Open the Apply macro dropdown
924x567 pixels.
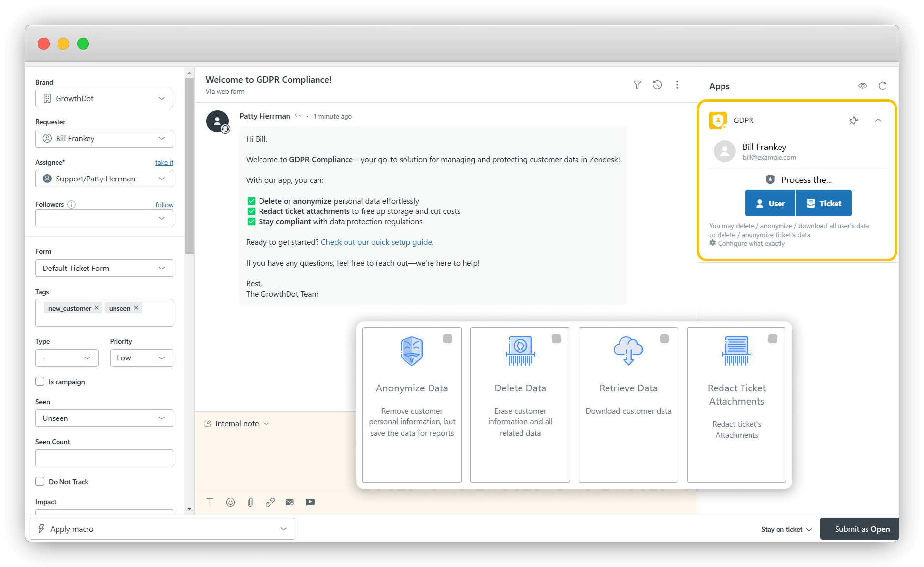point(163,529)
